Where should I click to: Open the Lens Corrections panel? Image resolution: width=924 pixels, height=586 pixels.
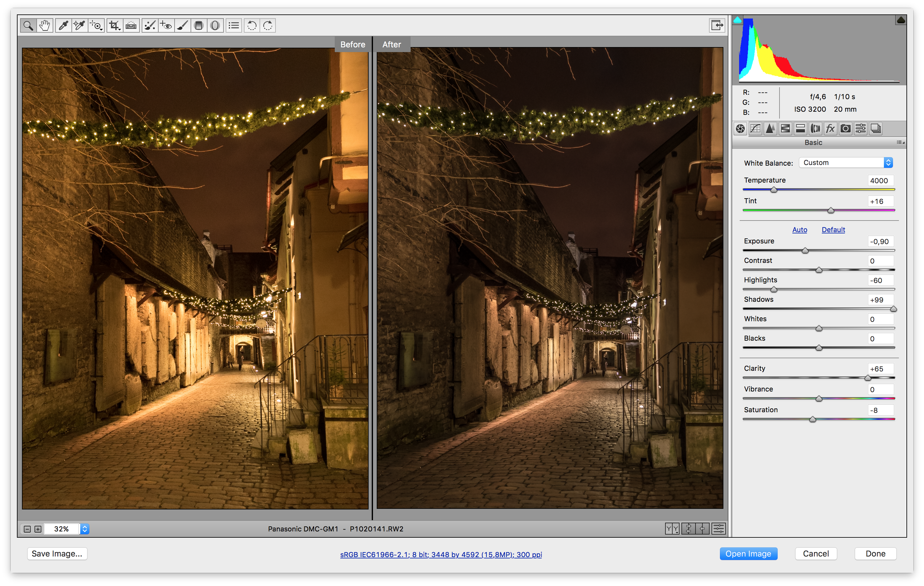point(816,129)
